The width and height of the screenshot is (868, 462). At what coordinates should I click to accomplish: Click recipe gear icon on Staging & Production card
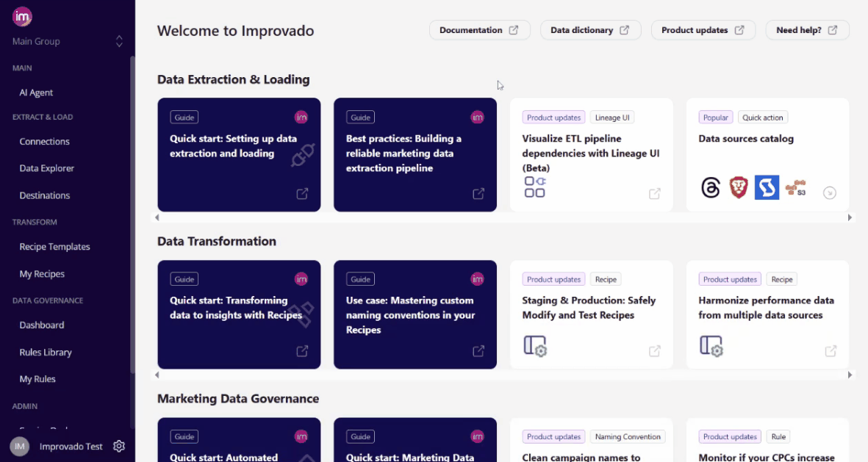click(535, 346)
